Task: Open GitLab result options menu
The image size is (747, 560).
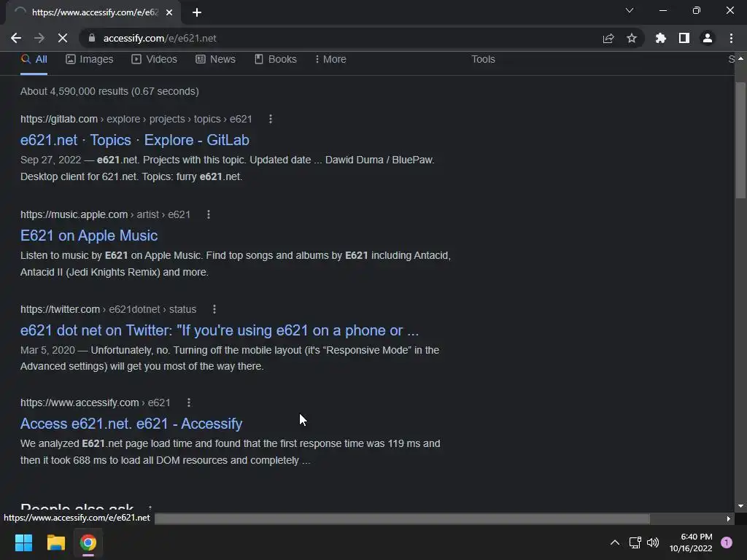Action: 271,119
